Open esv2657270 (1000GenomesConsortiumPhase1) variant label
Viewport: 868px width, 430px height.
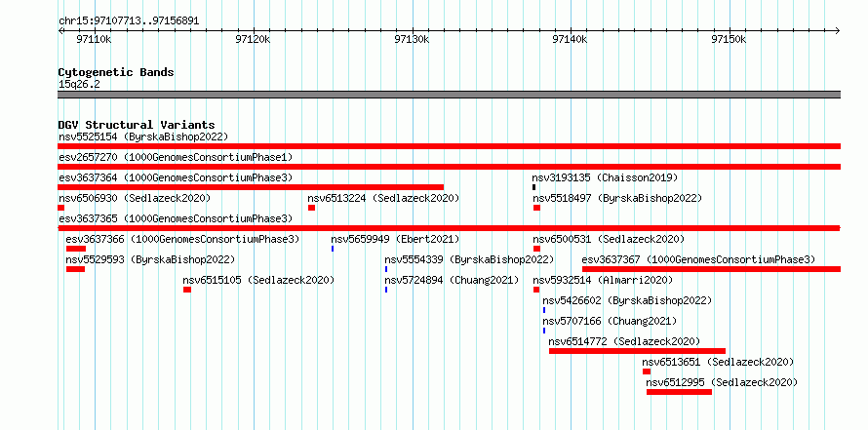point(176,157)
